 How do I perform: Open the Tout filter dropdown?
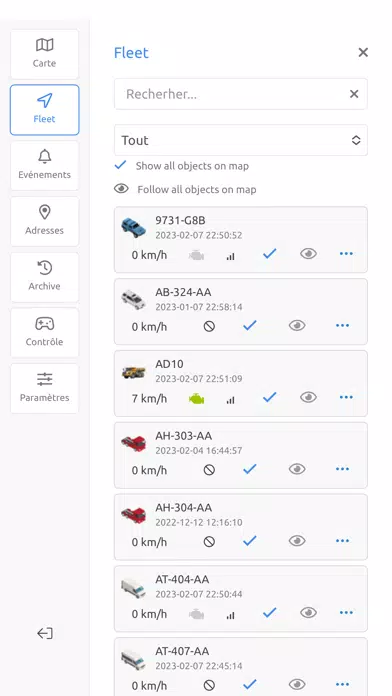(241, 140)
